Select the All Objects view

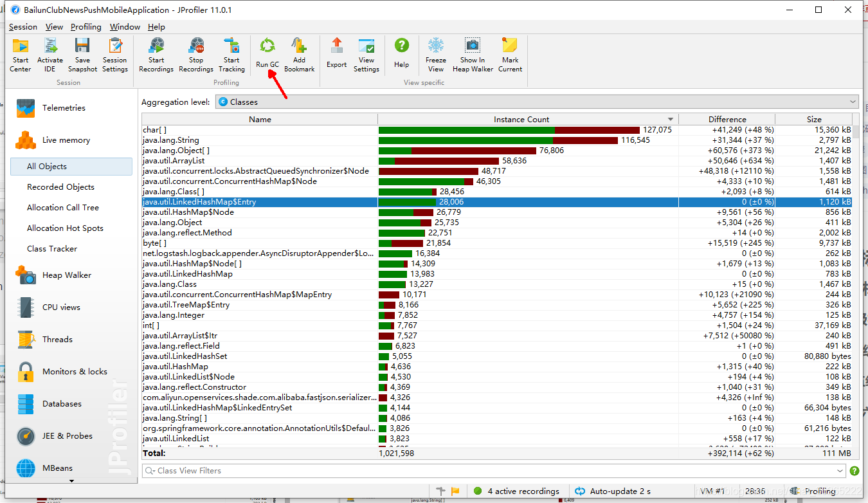point(71,167)
